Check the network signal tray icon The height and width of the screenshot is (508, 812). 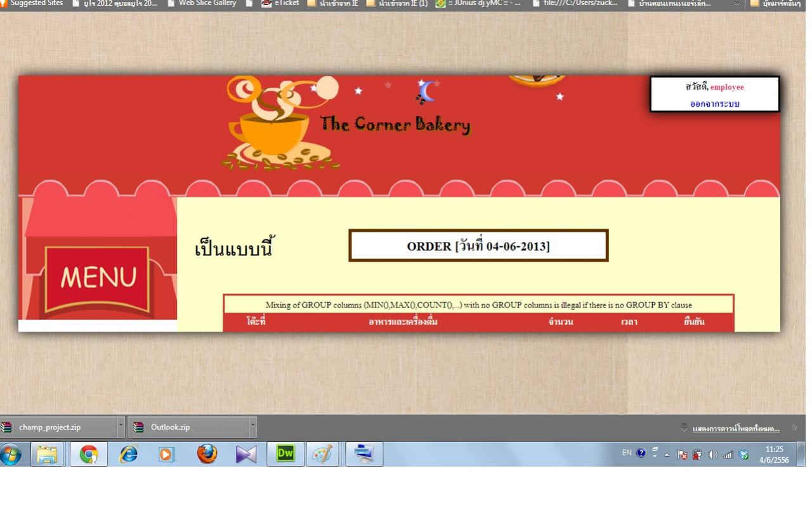(728, 455)
